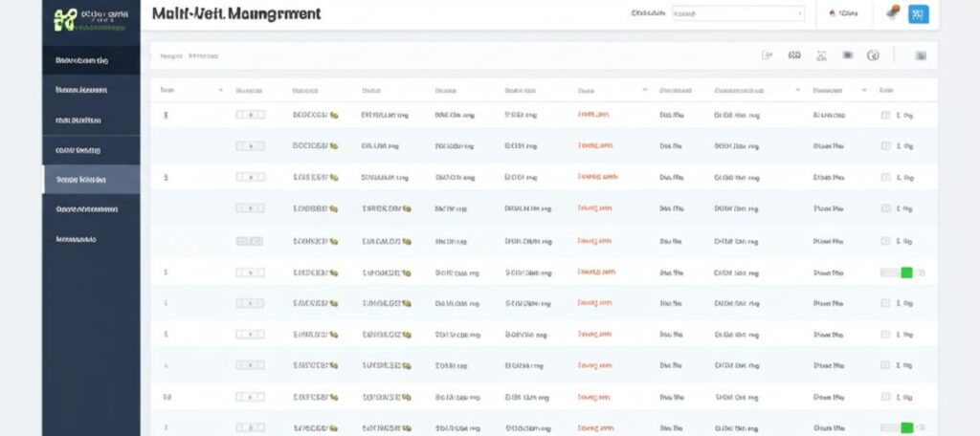The image size is (980, 436).
Task: Click the stepper control in the first table row
Action: point(250,115)
